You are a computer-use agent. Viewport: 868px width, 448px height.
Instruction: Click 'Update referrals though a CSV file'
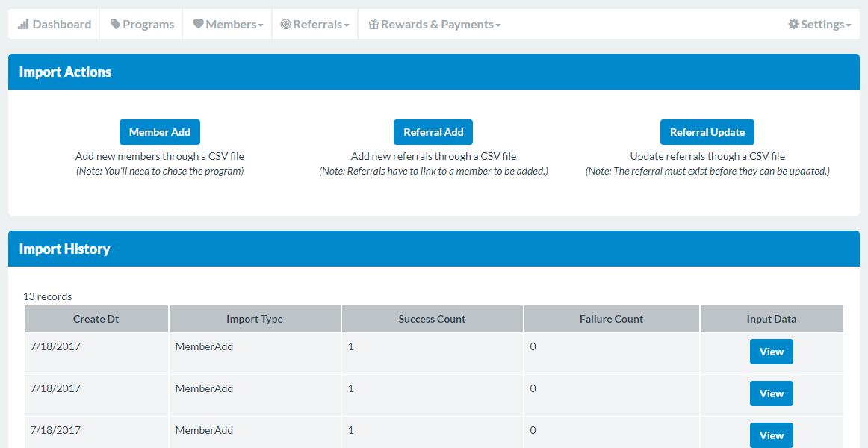707,156
